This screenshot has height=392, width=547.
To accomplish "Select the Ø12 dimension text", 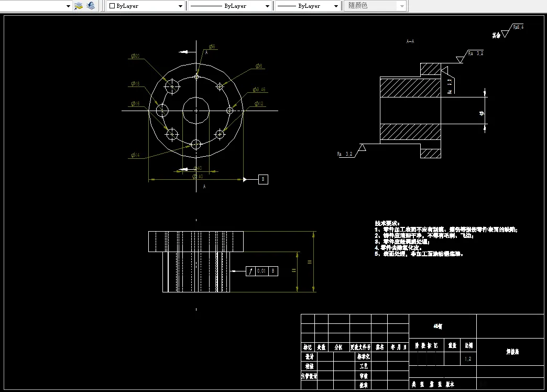I will click(x=259, y=104).
